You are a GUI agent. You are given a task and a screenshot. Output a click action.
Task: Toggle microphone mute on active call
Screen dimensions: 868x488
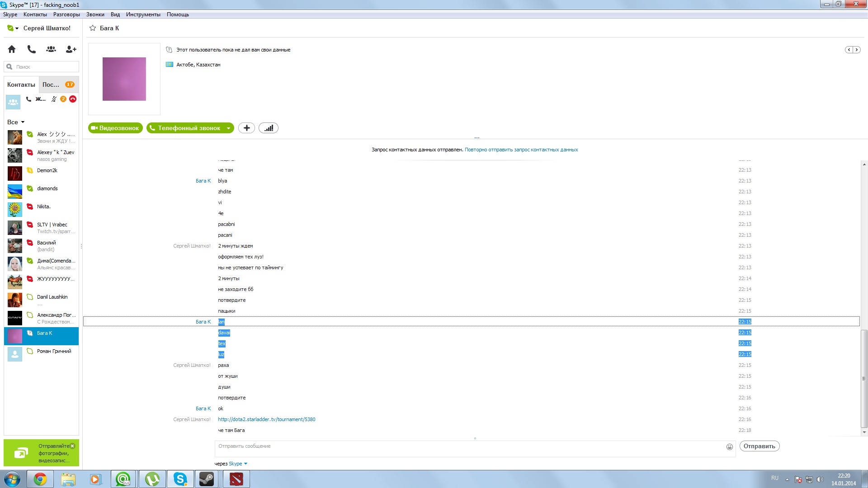click(x=54, y=99)
